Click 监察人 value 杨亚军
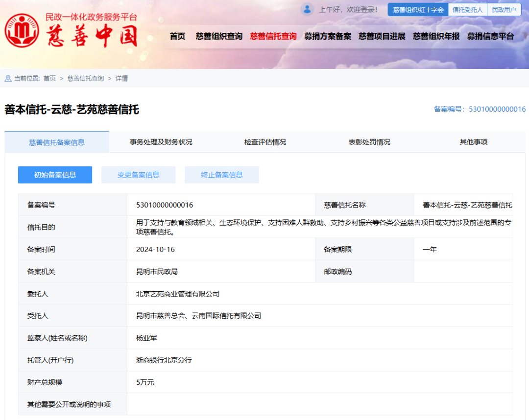 click(x=146, y=338)
